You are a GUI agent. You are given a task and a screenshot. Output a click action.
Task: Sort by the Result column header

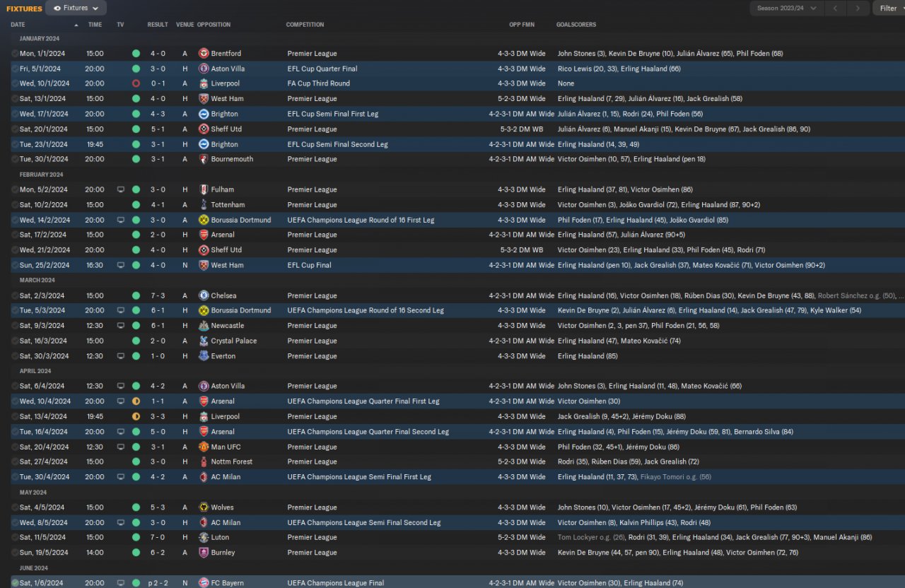(x=158, y=25)
